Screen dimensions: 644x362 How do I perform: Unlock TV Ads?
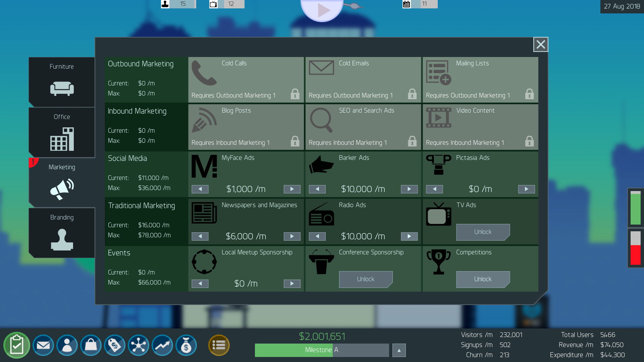coord(483,232)
